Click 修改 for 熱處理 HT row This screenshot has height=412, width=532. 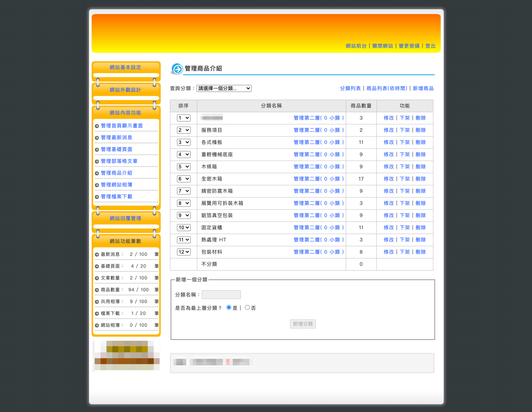click(389, 240)
